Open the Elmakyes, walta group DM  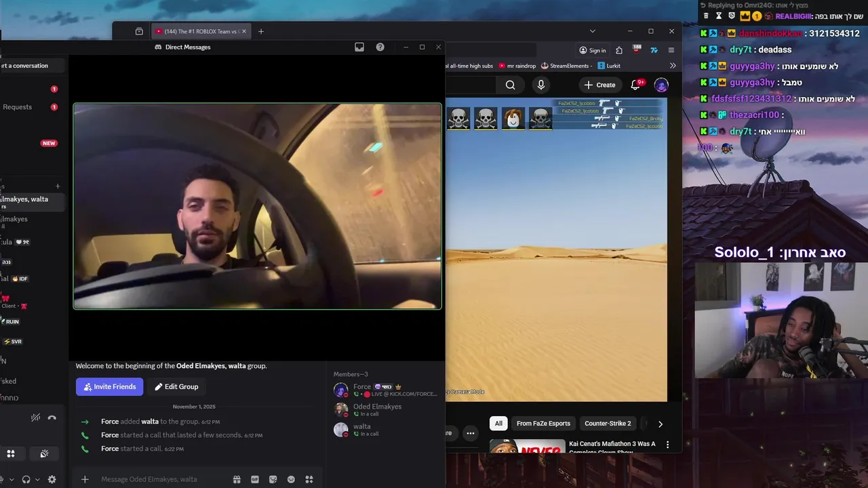(x=33, y=202)
